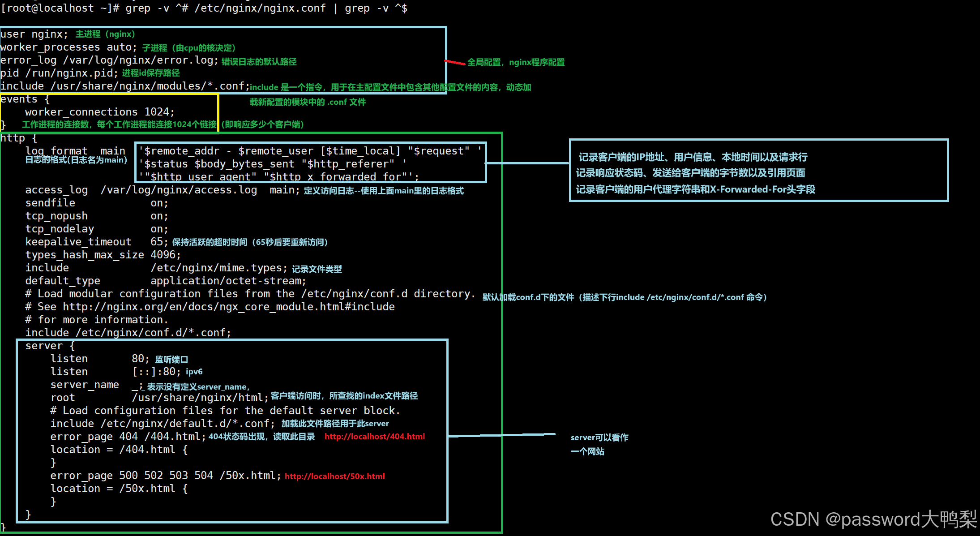Click 'error_page 404 /404.html;' directive
This screenshot has height=536, width=980.
point(128,437)
